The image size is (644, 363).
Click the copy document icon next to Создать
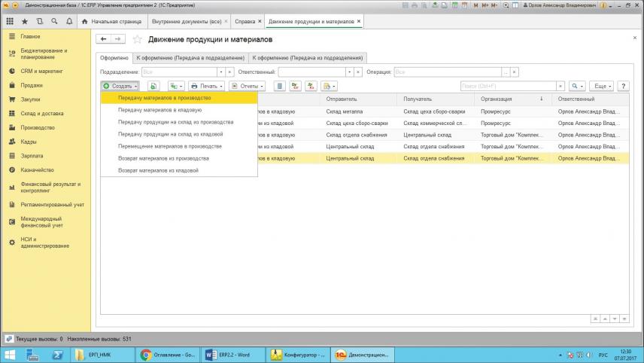coord(153,86)
